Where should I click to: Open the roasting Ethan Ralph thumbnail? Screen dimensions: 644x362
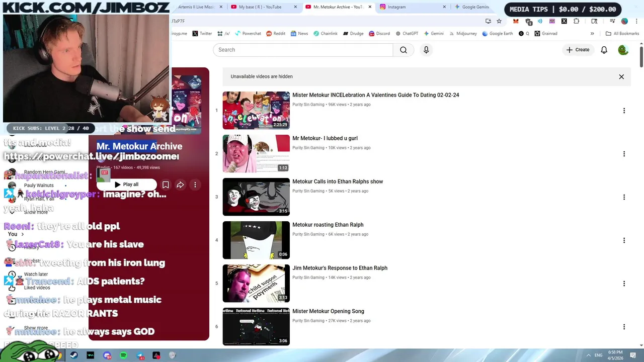tap(256, 240)
